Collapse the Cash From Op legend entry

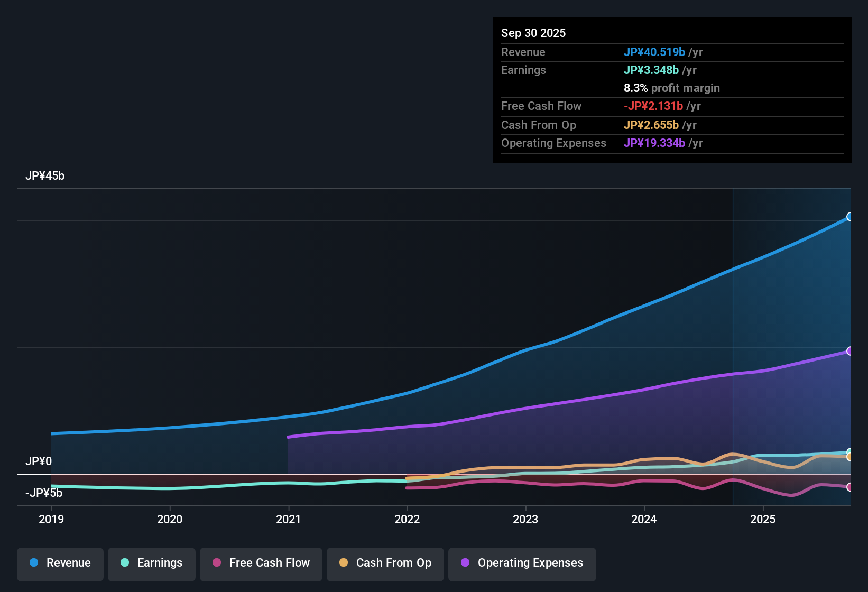[x=385, y=563]
